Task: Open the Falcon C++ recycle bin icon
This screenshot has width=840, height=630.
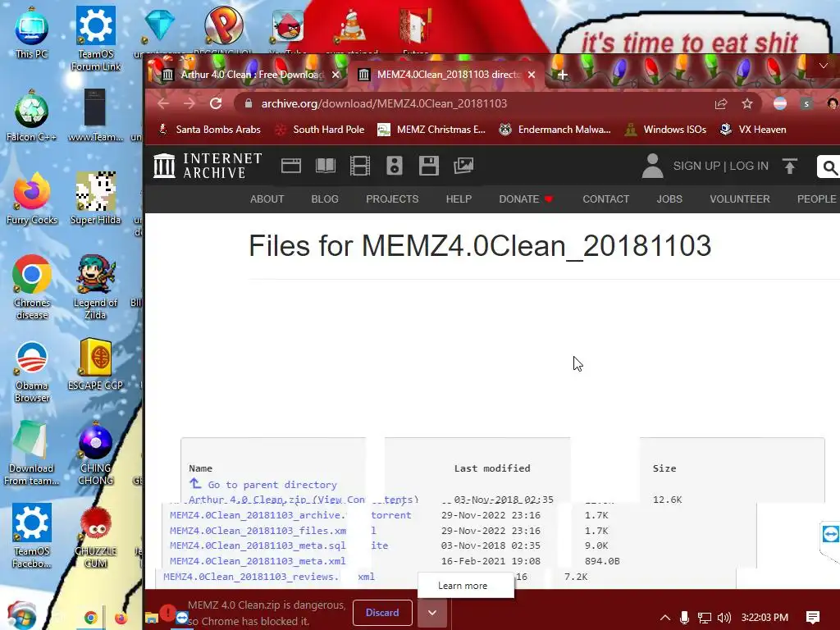Action: (32, 116)
